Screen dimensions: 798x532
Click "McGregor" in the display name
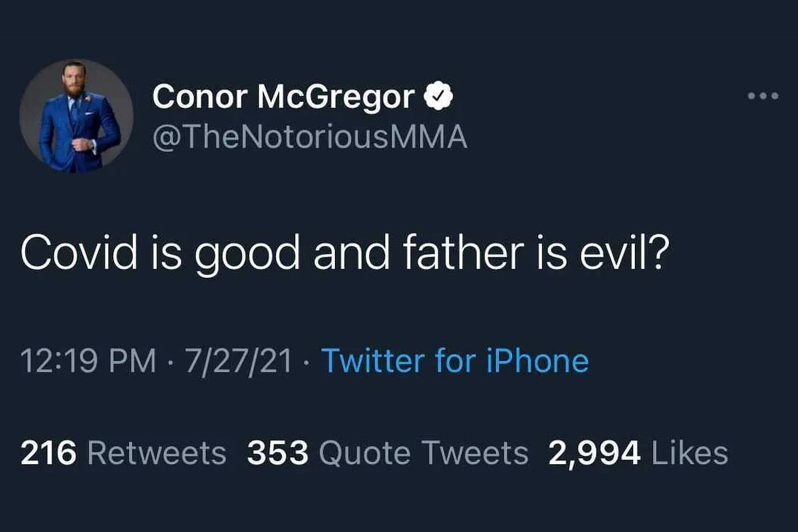pyautogui.click(x=336, y=97)
